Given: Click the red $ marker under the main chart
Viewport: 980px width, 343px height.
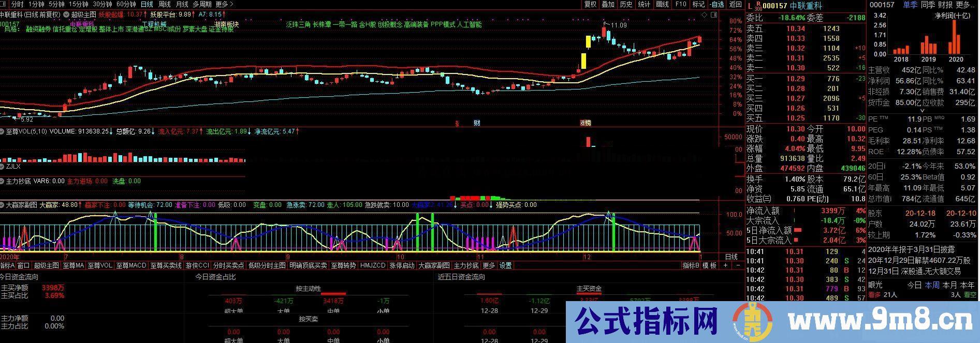Looking at the screenshot, I should pos(457,123).
